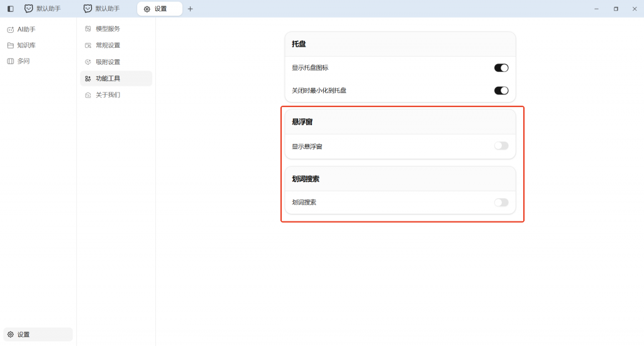Image resolution: width=644 pixels, height=346 pixels.
Task: Open 常规设置 settings section
Action: [116, 45]
